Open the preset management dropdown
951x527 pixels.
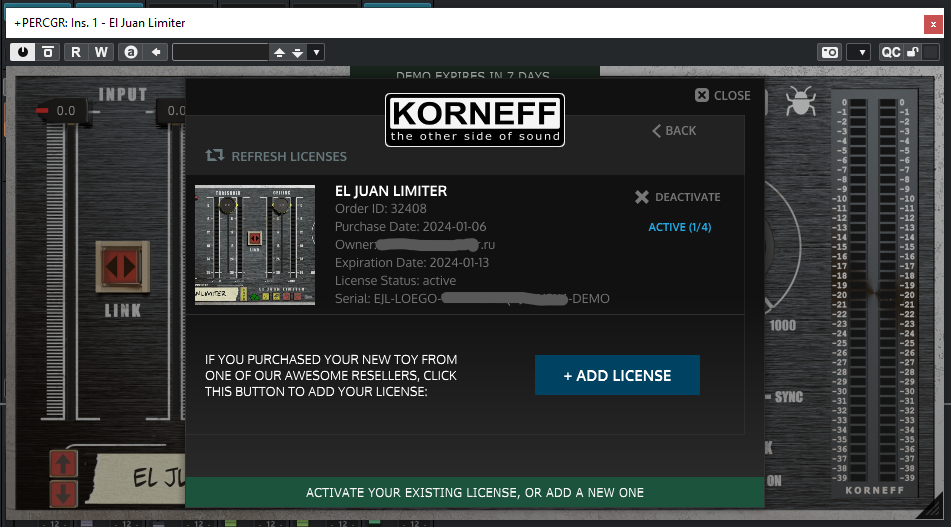tap(316, 53)
